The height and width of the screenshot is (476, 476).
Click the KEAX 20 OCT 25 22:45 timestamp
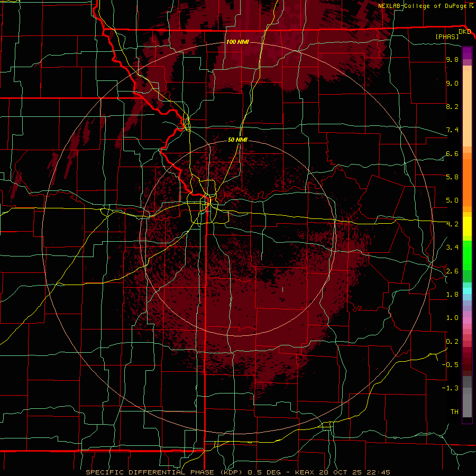tap(342, 472)
